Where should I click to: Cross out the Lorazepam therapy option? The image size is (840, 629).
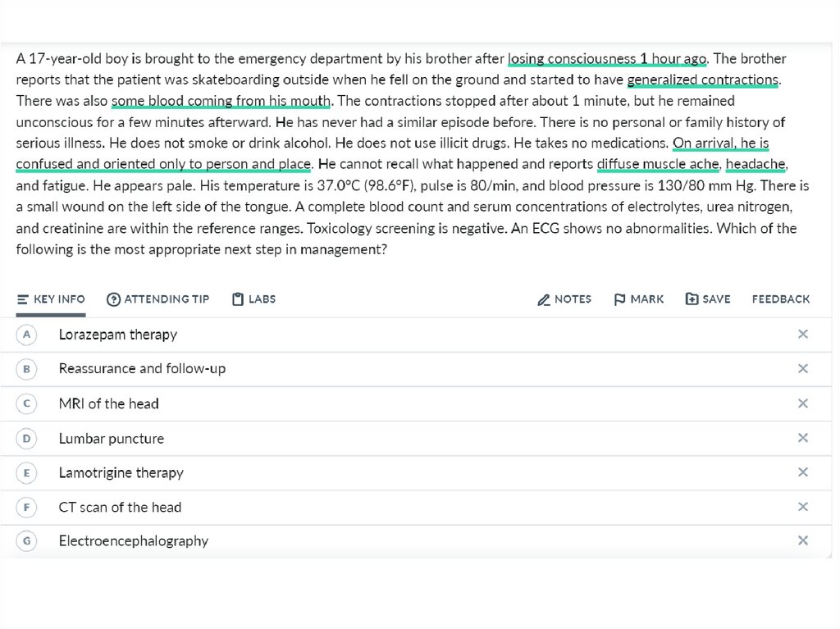click(803, 335)
